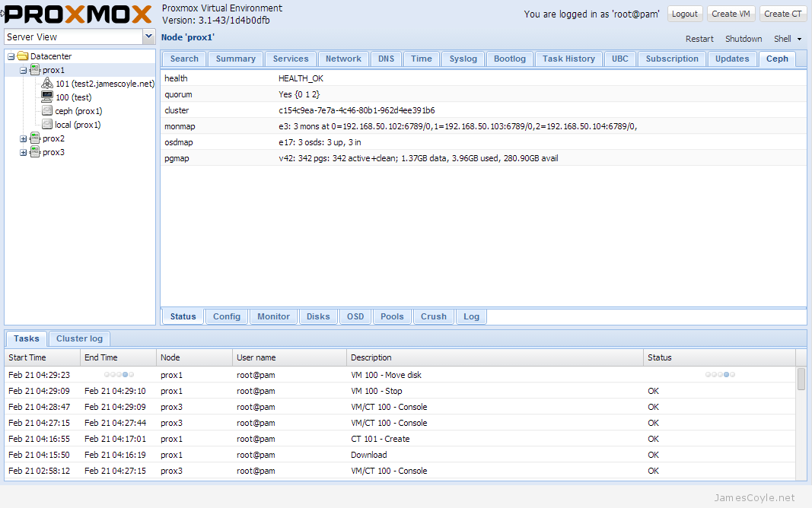Viewport: 812px width, 508px height.
Task: Switch to the Ceph OSD sub-tab
Action: point(355,316)
